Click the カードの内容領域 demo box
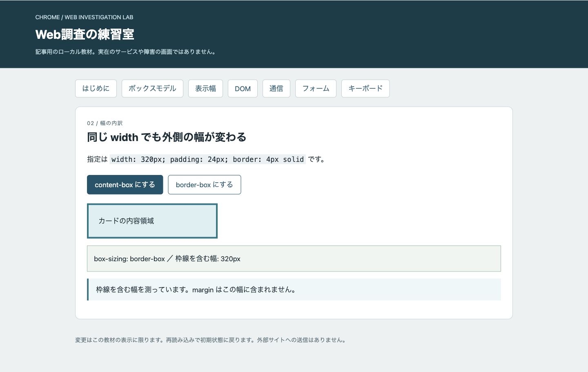The image size is (588, 372). click(x=152, y=221)
